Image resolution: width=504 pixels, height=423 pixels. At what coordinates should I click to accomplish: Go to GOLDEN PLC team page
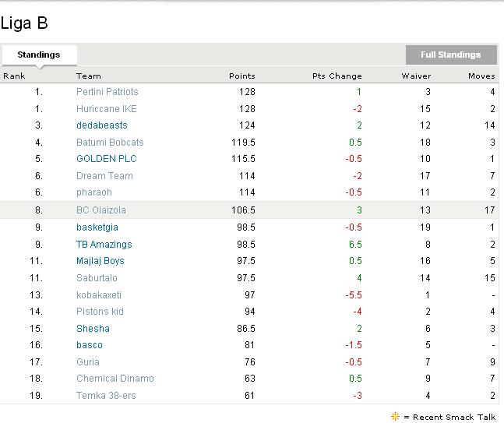pyautogui.click(x=106, y=159)
